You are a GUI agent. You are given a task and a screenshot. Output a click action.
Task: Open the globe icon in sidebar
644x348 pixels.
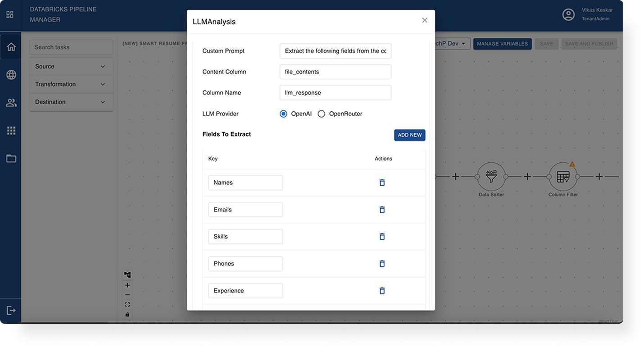coord(11,75)
